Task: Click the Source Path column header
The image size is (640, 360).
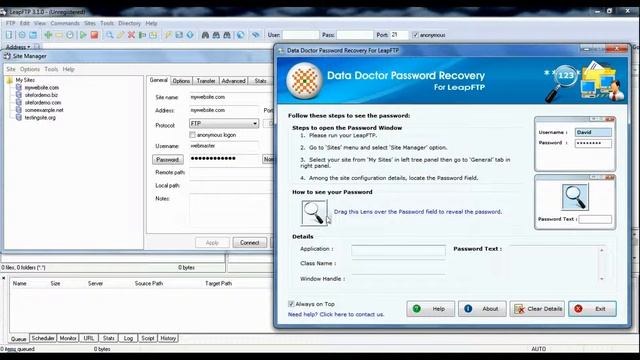Action: coord(149,283)
